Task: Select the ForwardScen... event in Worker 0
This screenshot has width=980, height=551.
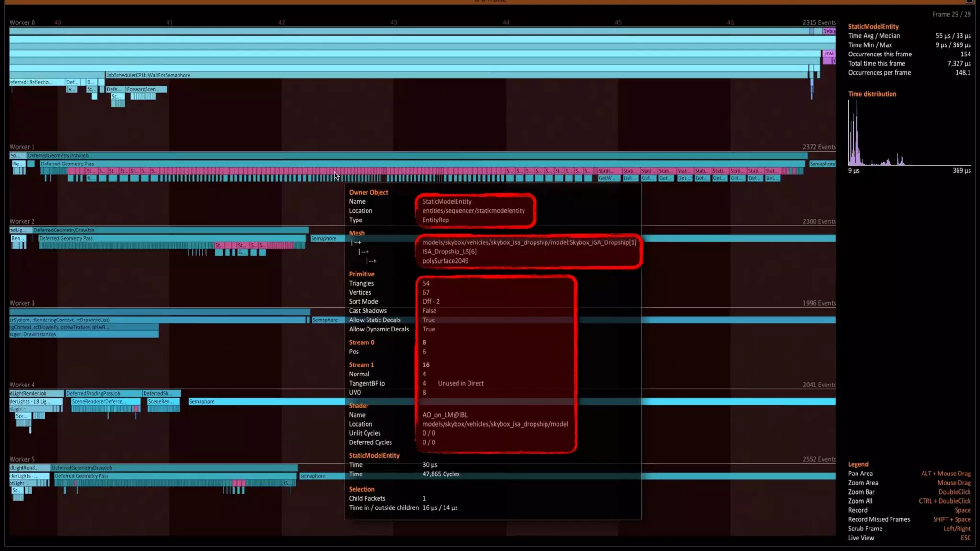Action: [146, 89]
